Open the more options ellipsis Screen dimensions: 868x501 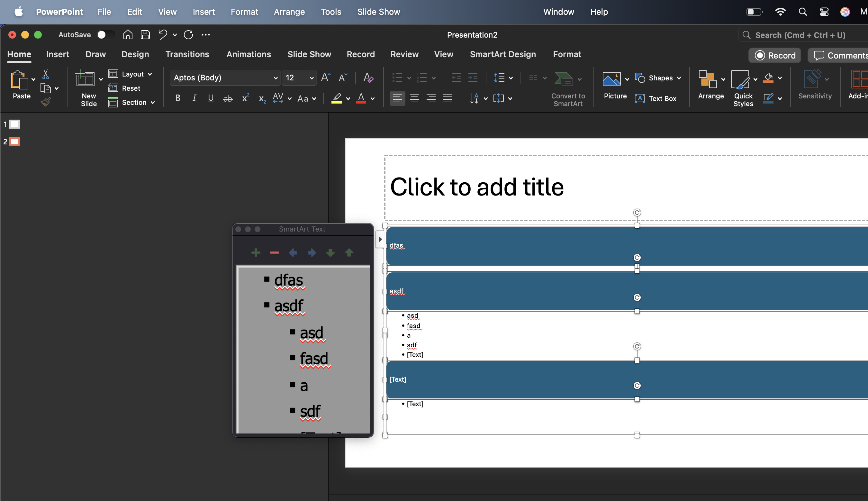point(206,35)
